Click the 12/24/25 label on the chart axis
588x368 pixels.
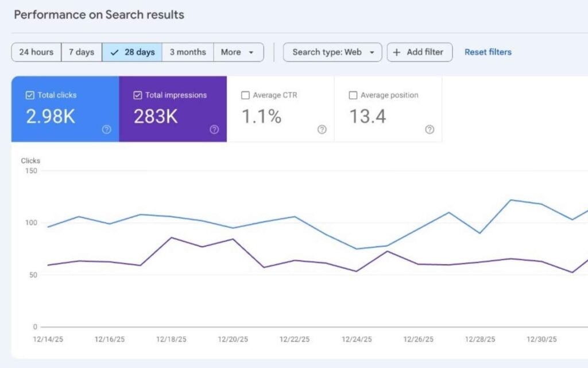(356, 339)
